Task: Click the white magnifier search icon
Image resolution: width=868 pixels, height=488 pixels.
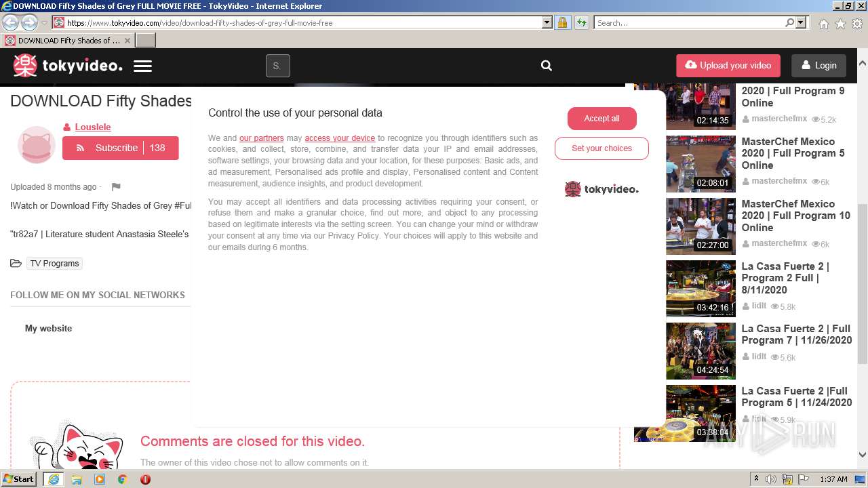Action: tap(547, 66)
